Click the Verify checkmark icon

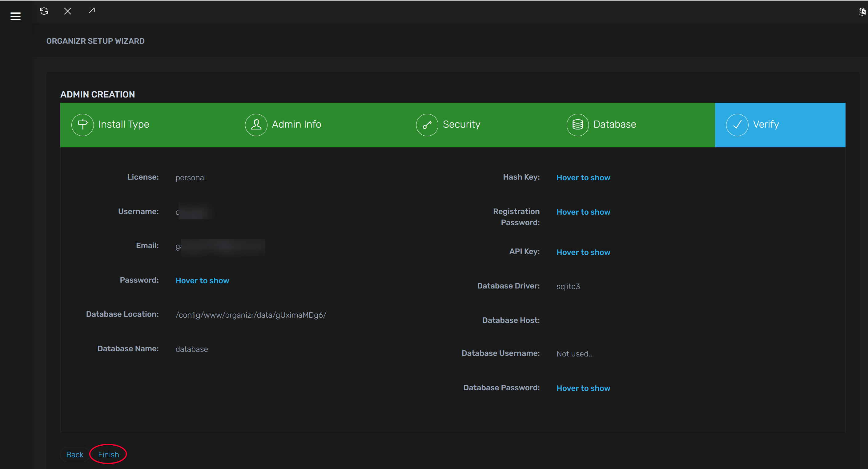pyautogui.click(x=737, y=125)
